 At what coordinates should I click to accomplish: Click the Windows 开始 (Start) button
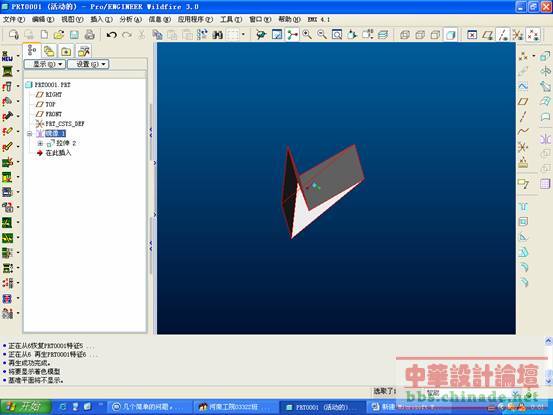(25, 407)
